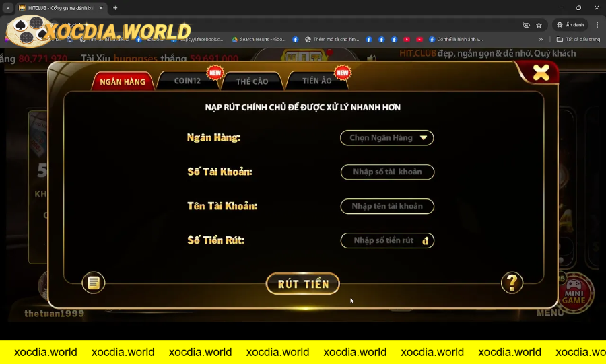Expand the Chọn Ngân Hàng dropdown
This screenshot has width=606, height=364.
point(387,138)
